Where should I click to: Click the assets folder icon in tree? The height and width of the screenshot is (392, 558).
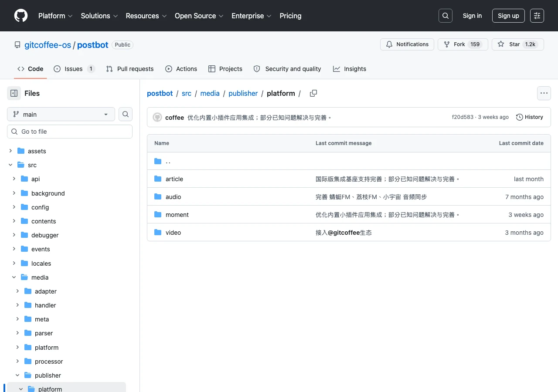click(21, 151)
